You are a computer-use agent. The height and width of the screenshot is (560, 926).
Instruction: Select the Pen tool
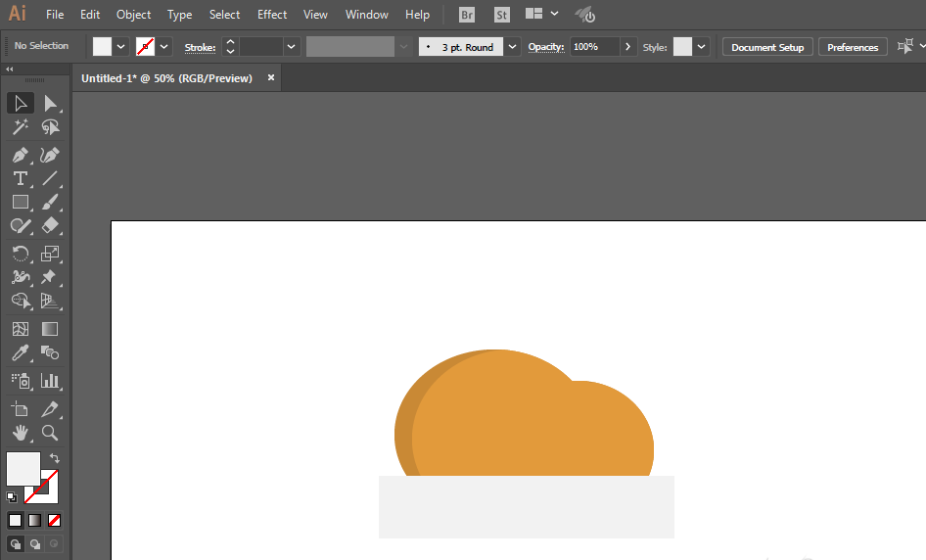click(20, 155)
